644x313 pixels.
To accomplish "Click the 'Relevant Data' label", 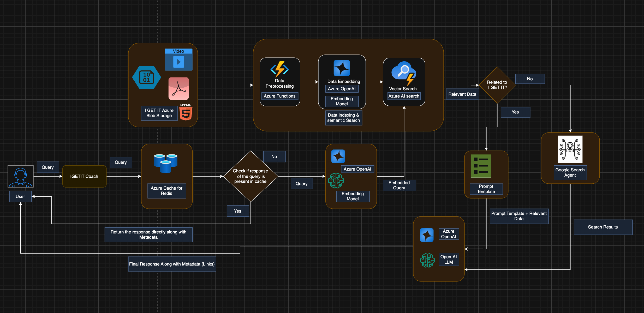I will pos(462,94).
